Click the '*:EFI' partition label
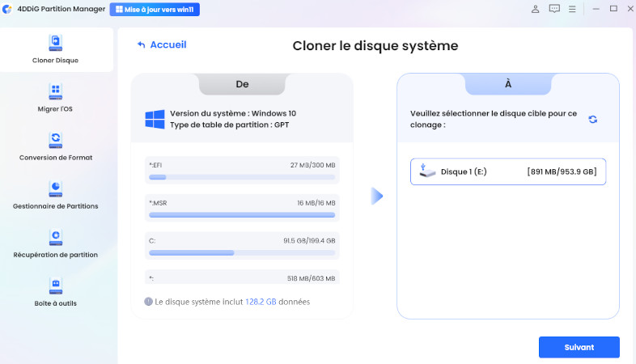Image resolution: width=636 pixels, height=364 pixels. point(155,165)
